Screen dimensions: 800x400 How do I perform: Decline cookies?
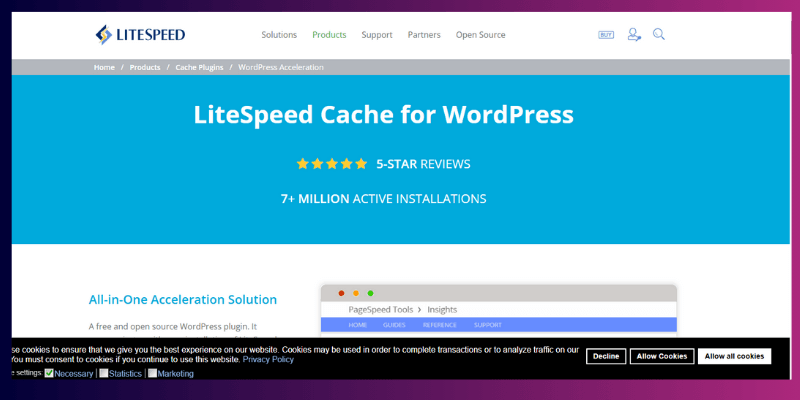(606, 356)
